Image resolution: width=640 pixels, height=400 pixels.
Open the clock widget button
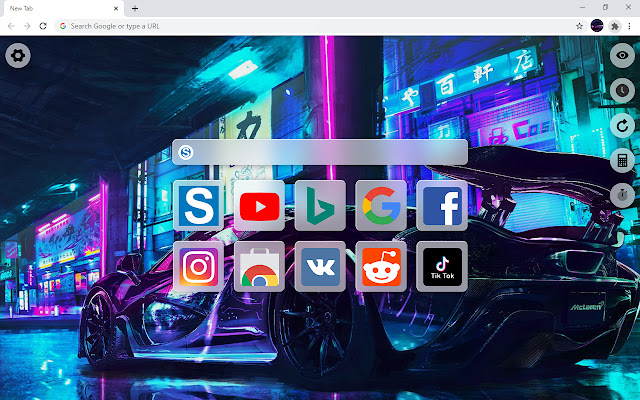tap(622, 90)
